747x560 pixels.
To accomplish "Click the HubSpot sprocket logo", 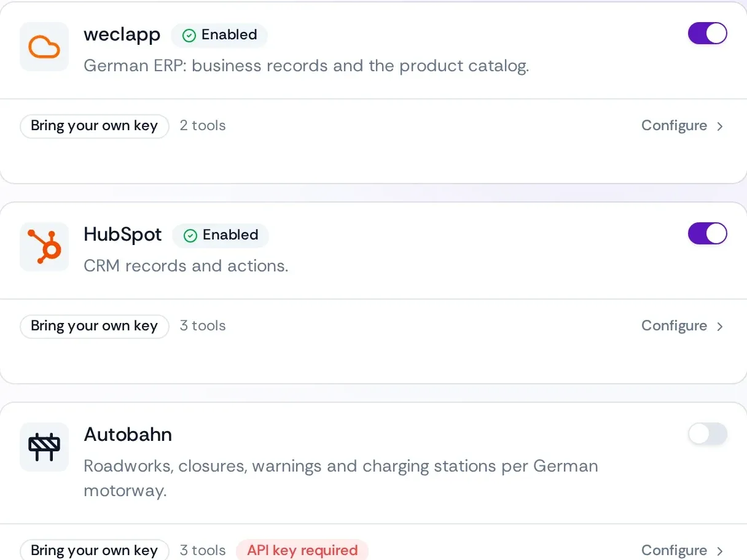I will tap(44, 247).
